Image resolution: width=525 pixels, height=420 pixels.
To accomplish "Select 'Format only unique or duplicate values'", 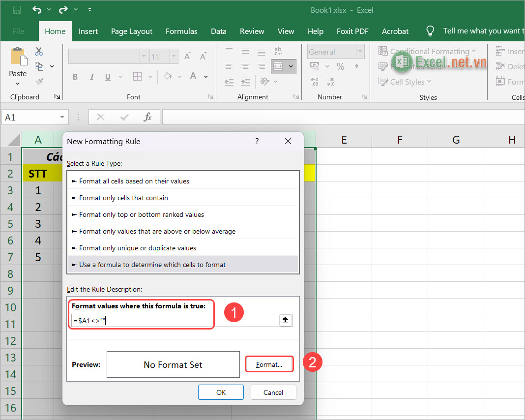I will pyautogui.click(x=183, y=248).
